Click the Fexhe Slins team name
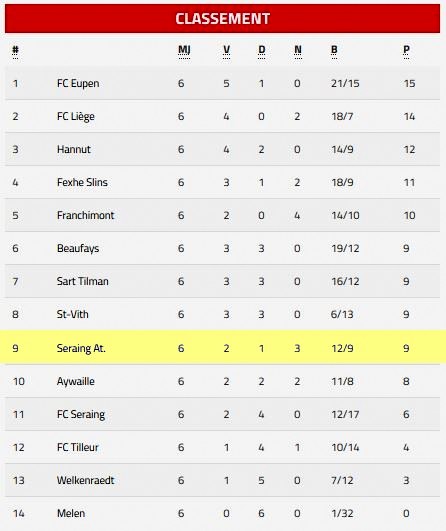Viewport: 446px width, 531px height. tap(82, 182)
